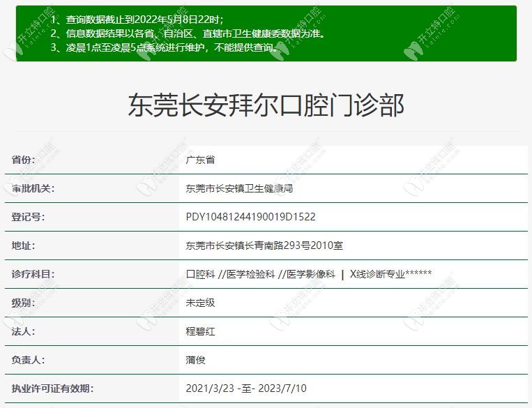
Task: Select the 登记号 row label
Action: [28, 217]
